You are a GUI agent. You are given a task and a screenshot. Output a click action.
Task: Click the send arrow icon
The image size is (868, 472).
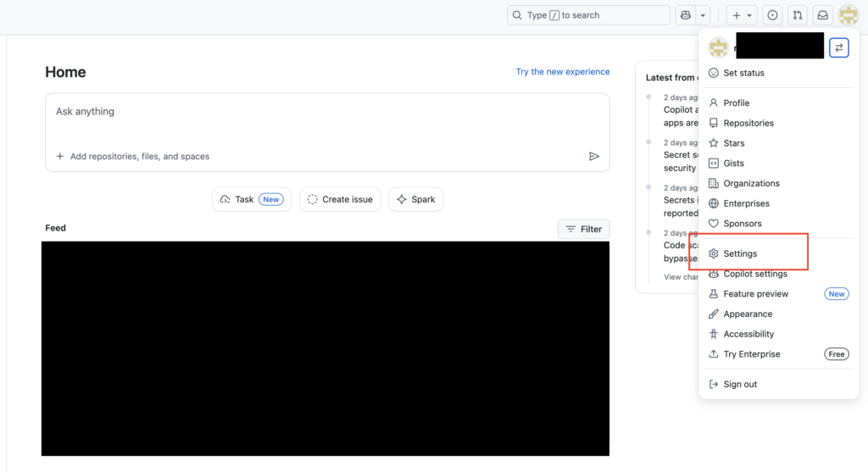click(x=594, y=157)
